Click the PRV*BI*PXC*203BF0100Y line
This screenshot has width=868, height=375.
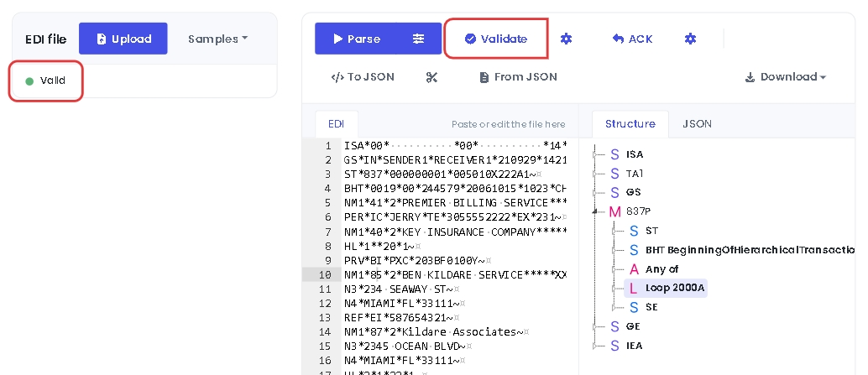point(418,261)
